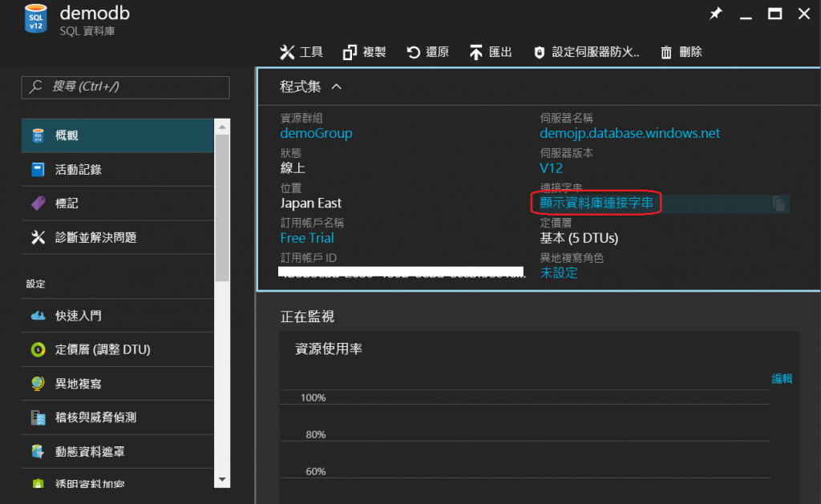Click the 診斷並解決問題 wrench icon
The width and height of the screenshot is (821, 504).
(38, 237)
